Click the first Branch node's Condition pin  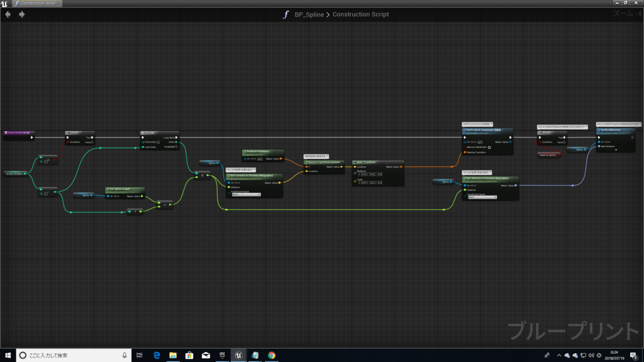[68, 142]
